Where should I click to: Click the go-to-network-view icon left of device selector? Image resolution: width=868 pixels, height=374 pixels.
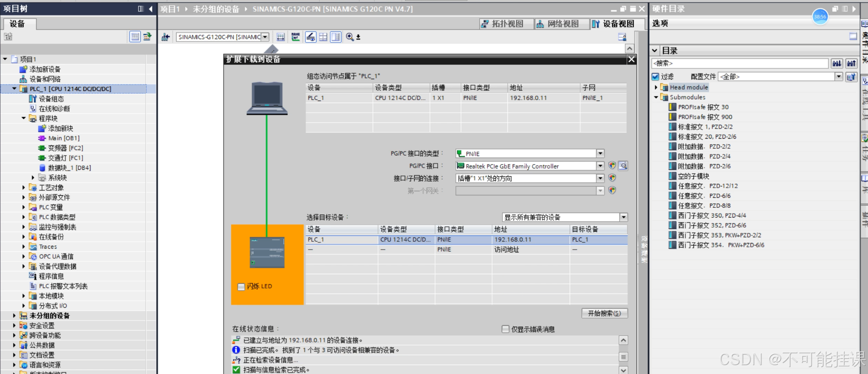tap(166, 37)
